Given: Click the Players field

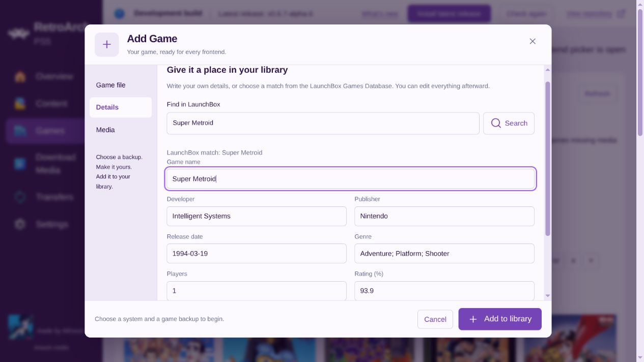Looking at the screenshot, I should pos(257,291).
